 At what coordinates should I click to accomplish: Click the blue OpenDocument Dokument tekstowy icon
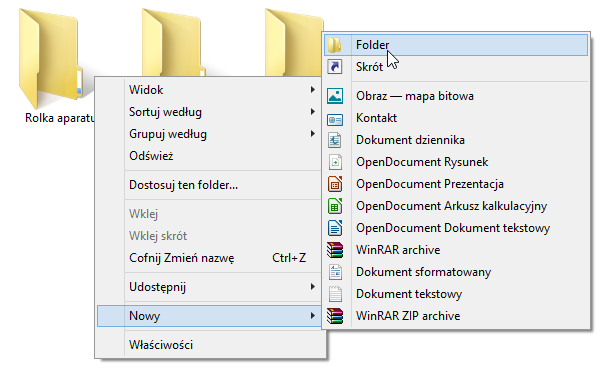[x=335, y=228]
